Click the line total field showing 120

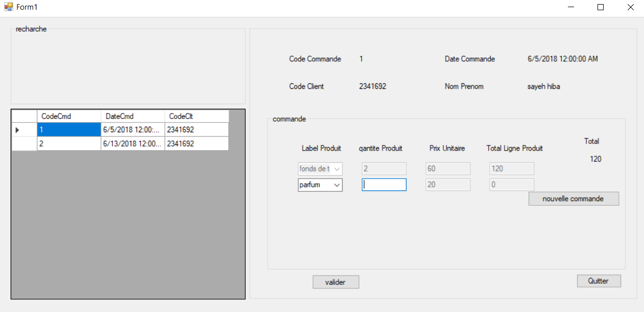coord(512,169)
